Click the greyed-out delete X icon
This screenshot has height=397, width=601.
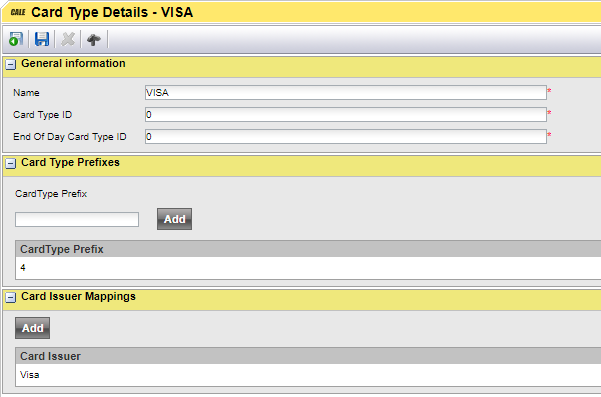(68, 39)
